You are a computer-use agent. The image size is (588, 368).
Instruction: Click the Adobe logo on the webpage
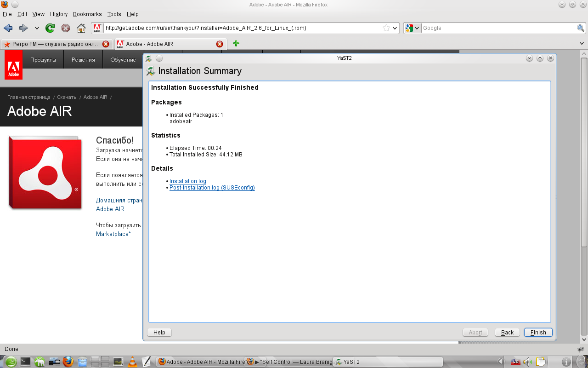tap(13, 65)
